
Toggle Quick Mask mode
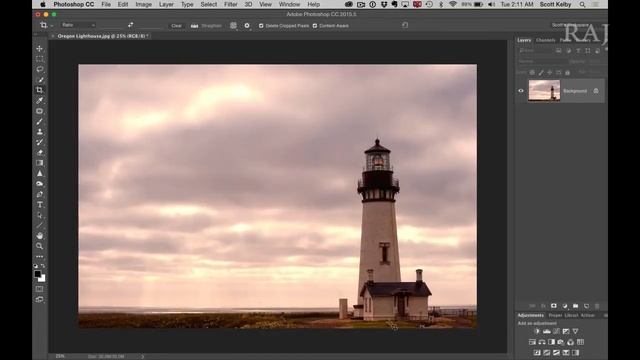[x=39, y=289]
